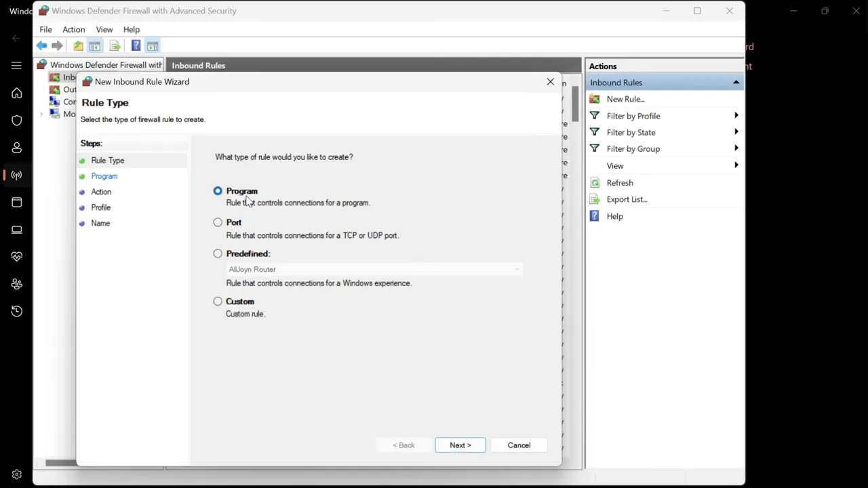Expand the Filter by State submenu arrow
The height and width of the screenshot is (488, 868).
[x=736, y=132]
